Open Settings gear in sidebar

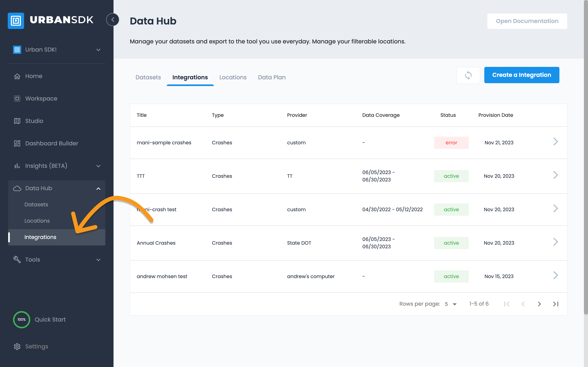click(17, 346)
